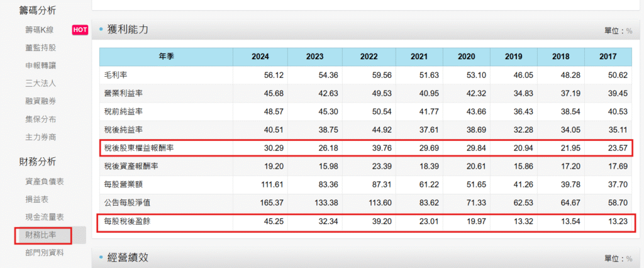
Task: Select 集保分布 in the sidebar
Action: tap(40, 118)
